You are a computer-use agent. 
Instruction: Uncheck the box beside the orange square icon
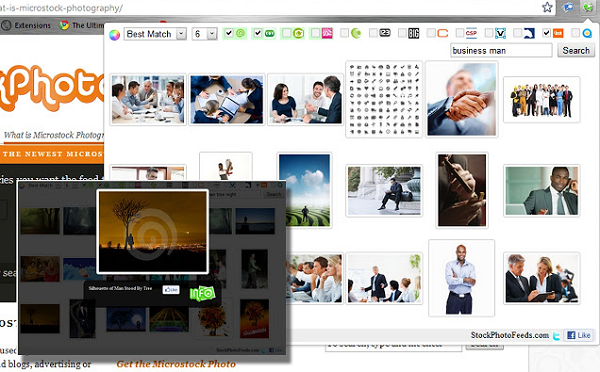(546, 33)
